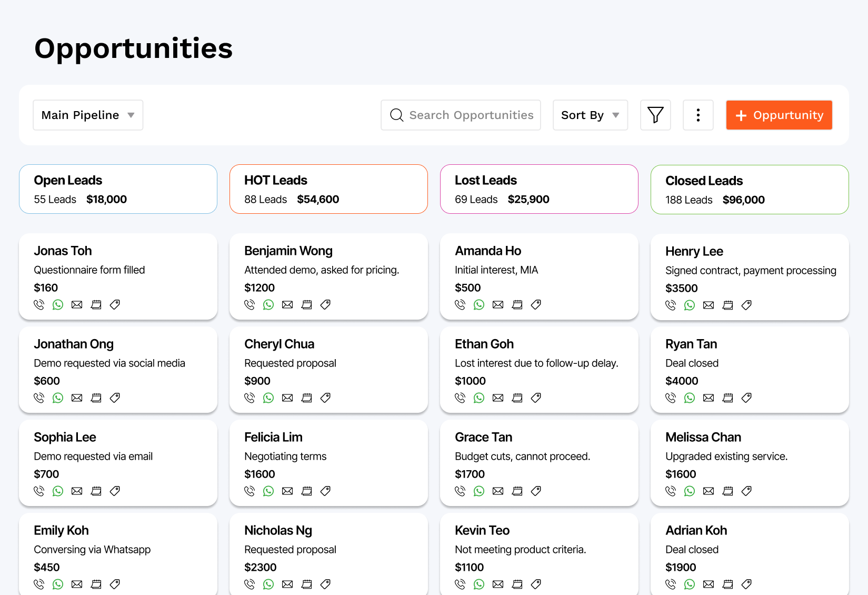Tag the Ethan Goh opportunity

536,398
